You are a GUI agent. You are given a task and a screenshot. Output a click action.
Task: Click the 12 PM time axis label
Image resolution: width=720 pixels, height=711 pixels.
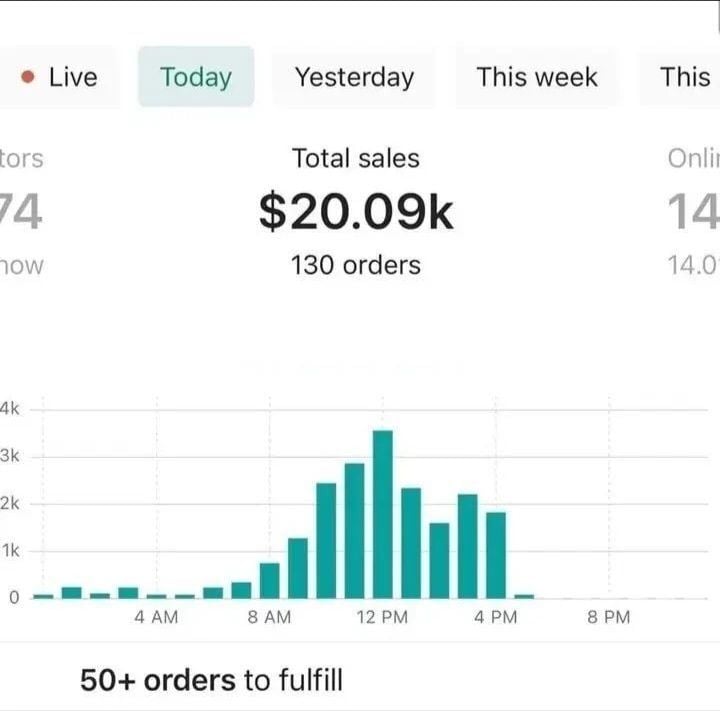pos(382,618)
